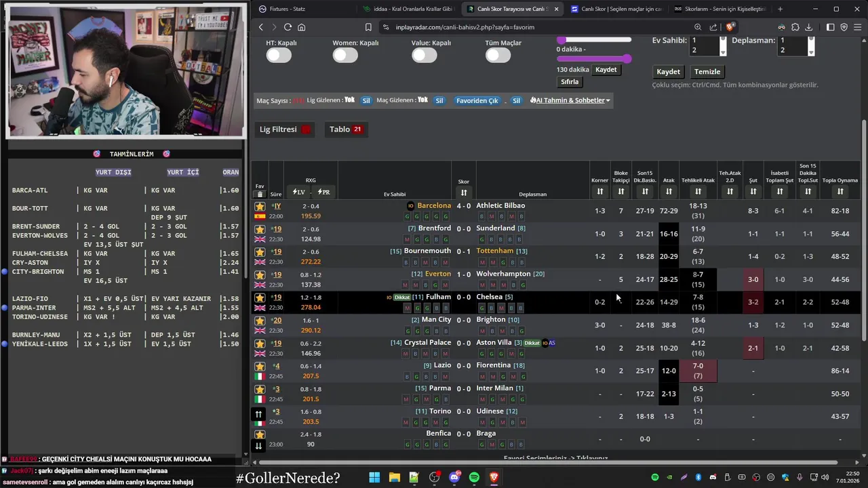868x488 pixels.
Task: Remove Barcelona match favorite star
Action: tap(260, 206)
